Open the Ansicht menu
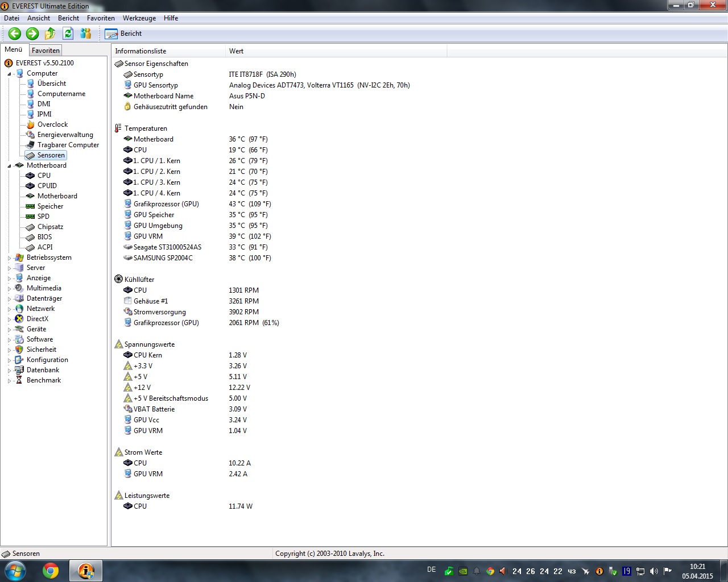Screen dimensions: 728x582 click(x=39, y=18)
